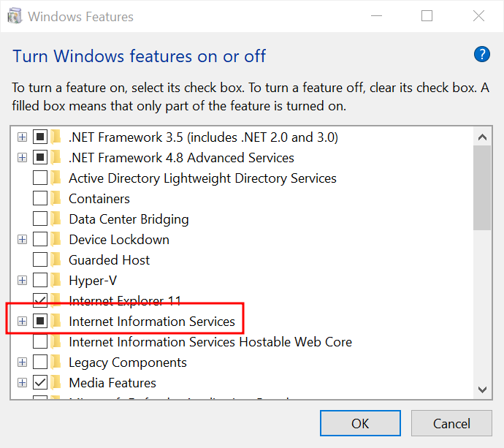Click the Device Lockdown folder icon
Image resolution: width=504 pixels, height=448 pixels.
coord(56,239)
